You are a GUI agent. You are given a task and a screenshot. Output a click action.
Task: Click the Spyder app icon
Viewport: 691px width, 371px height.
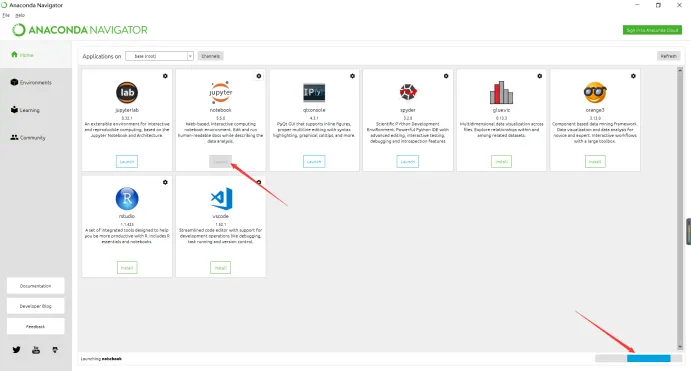(408, 92)
